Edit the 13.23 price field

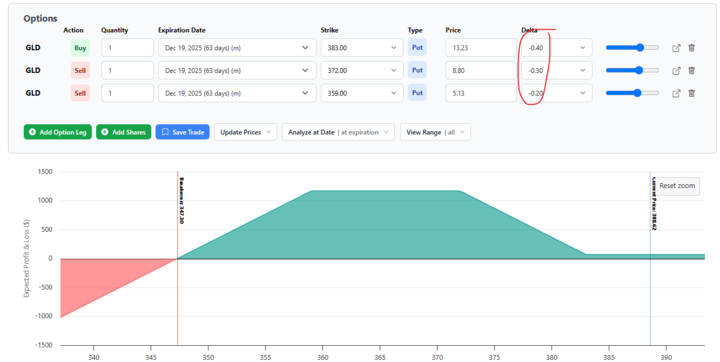point(481,48)
